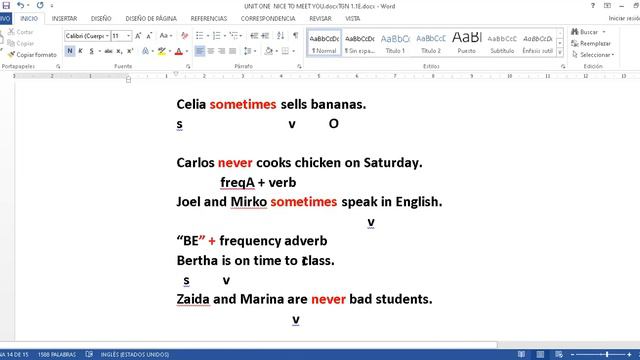The height and width of the screenshot is (360, 640).
Task: Apply the Título 1 style
Action: [x=395, y=42]
